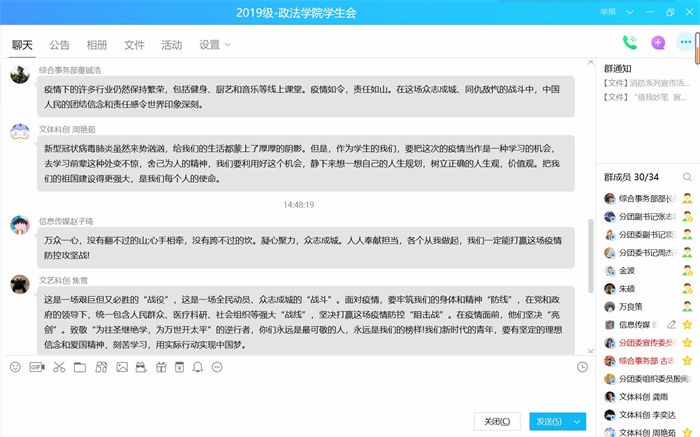Viewport: 700px width, 437px height.
Task: Click the chat message scrollbar thumb
Action: click(591, 255)
